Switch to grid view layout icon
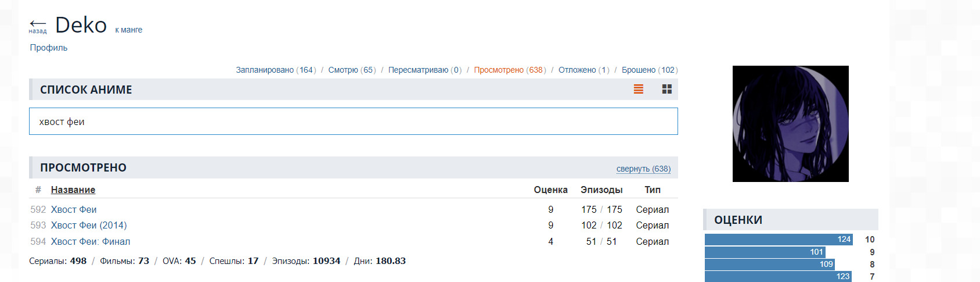The width and height of the screenshot is (980, 282). point(666,89)
